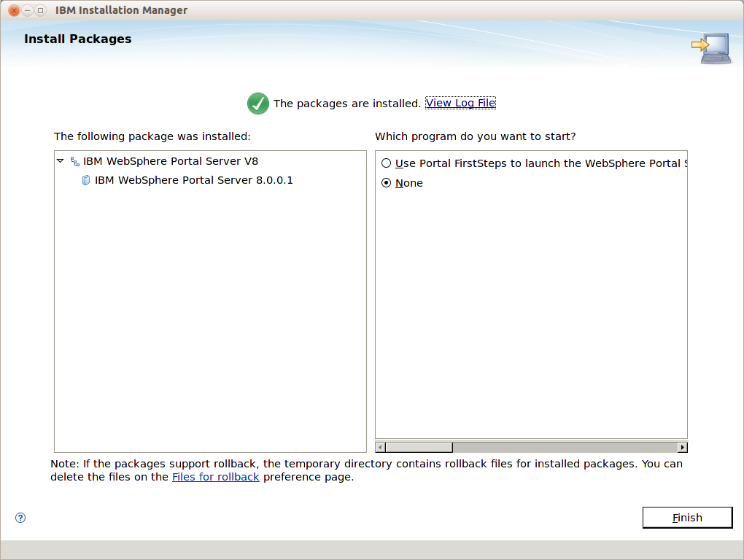Open the Files for rollback link
Image resolution: width=744 pixels, height=560 pixels.
coord(216,477)
